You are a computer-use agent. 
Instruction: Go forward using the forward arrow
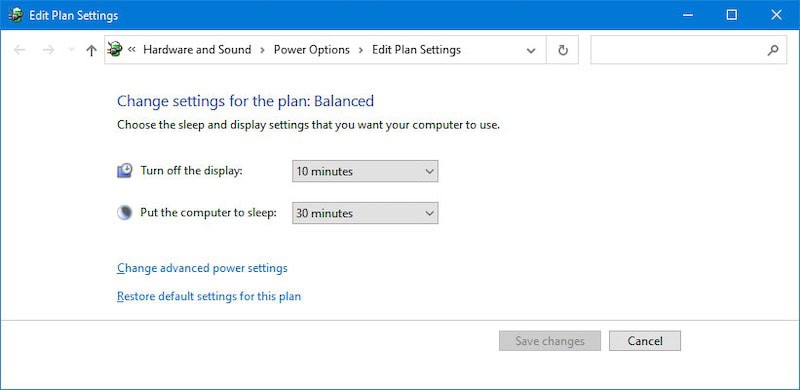click(x=48, y=50)
